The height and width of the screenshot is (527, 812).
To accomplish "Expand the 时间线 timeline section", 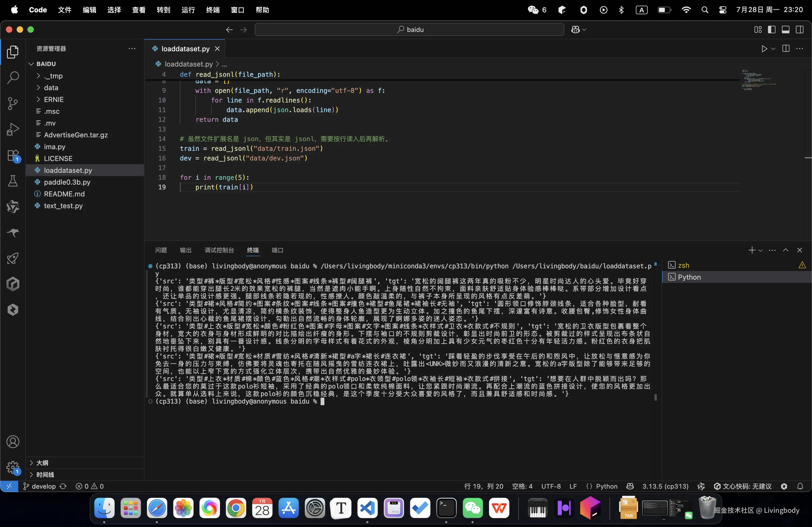I will tap(85, 475).
